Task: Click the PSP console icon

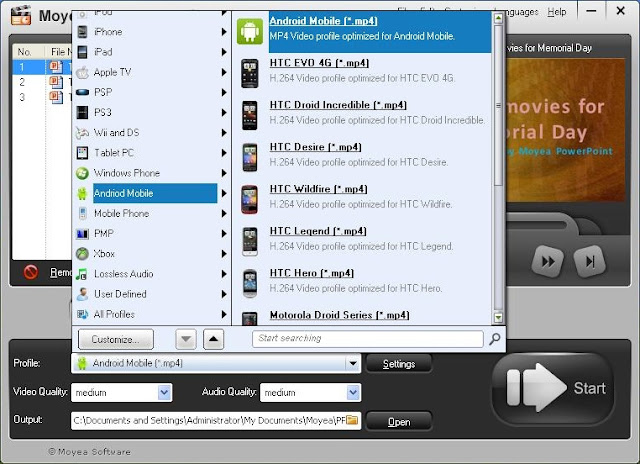Action: tap(82, 92)
